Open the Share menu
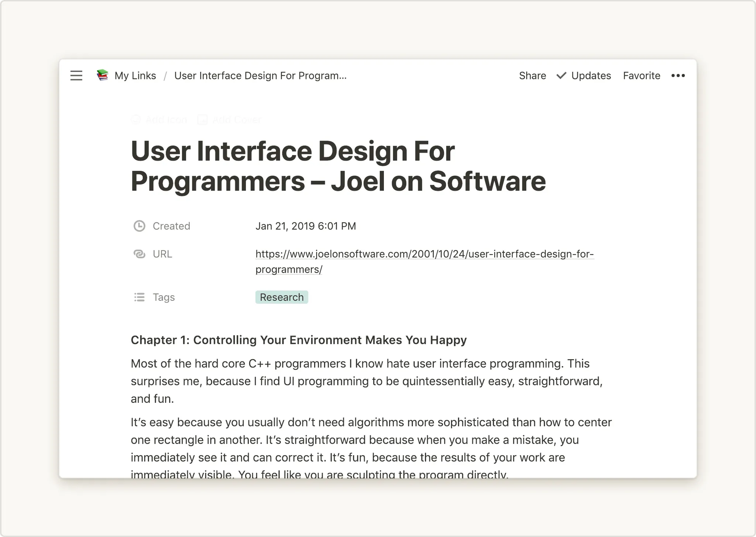Viewport: 756px width, 537px height. [532, 76]
